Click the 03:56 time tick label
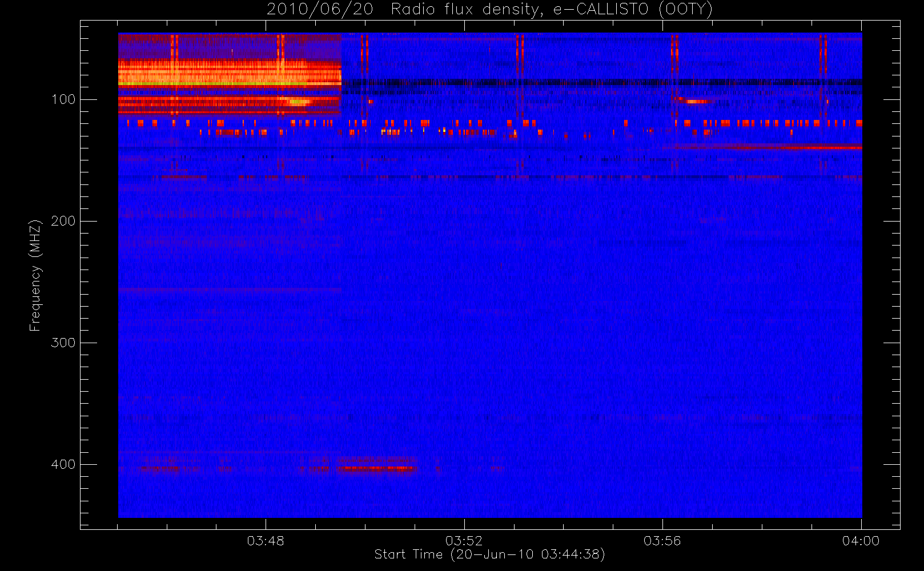Screen dimensions: 924x571 pyautogui.click(x=662, y=541)
